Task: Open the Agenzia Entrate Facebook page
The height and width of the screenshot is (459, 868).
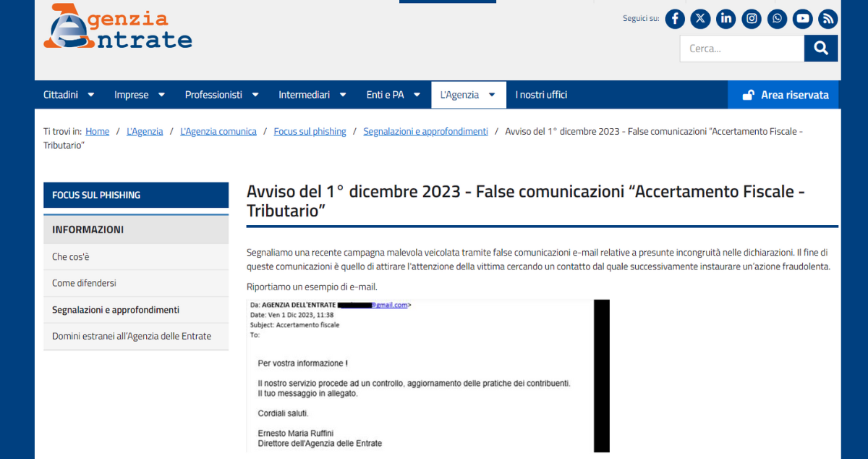Action: [x=675, y=19]
